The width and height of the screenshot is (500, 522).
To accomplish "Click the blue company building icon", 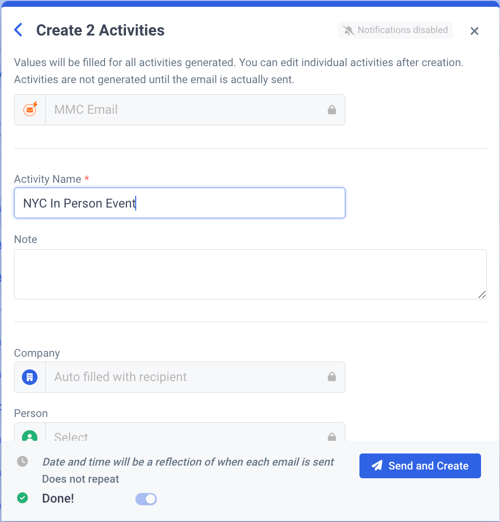I will pos(30,377).
